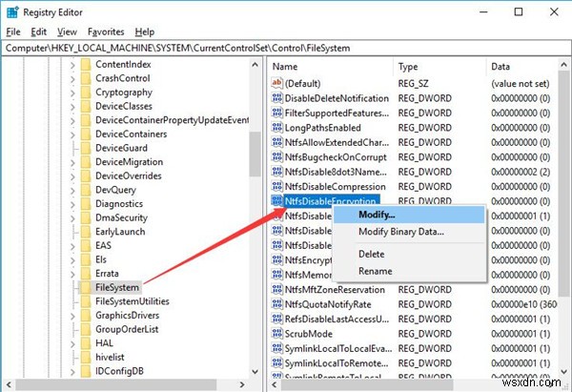572x392 pixels.
Task: Click the NtfsQuotaNotifyRate DWORD icon
Action: click(x=276, y=304)
